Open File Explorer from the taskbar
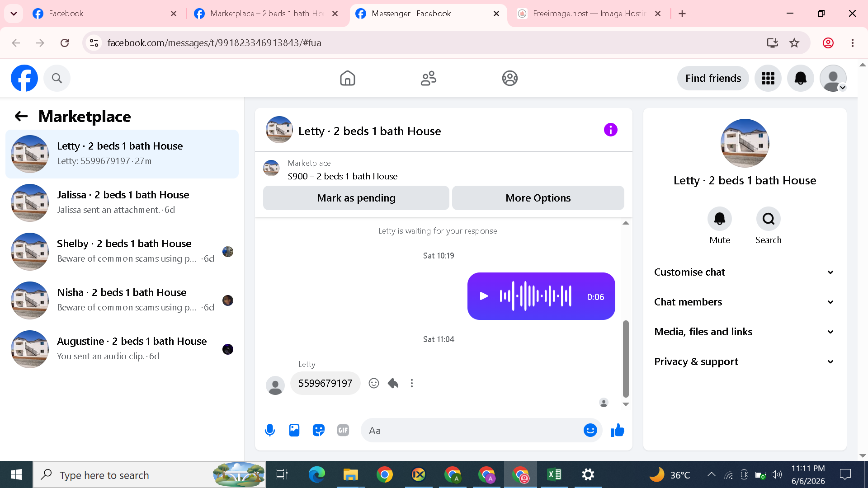Viewport: 868px width, 488px height. tap(350, 474)
